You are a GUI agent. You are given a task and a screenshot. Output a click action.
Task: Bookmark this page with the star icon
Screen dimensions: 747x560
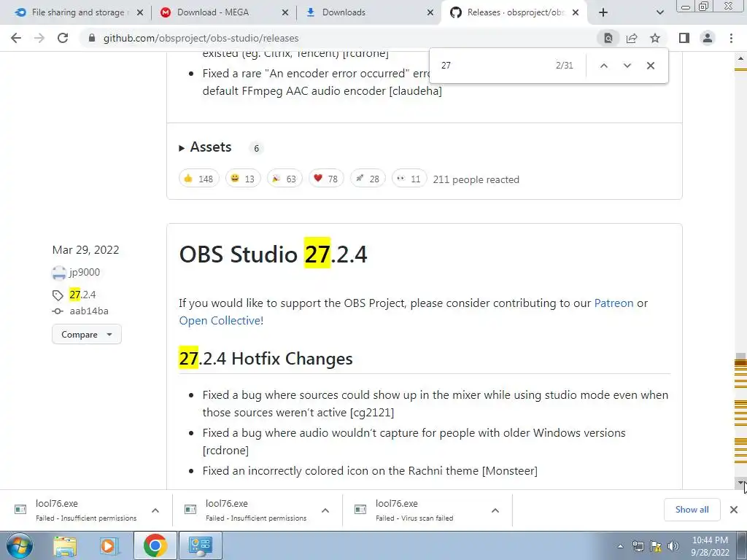click(x=655, y=38)
